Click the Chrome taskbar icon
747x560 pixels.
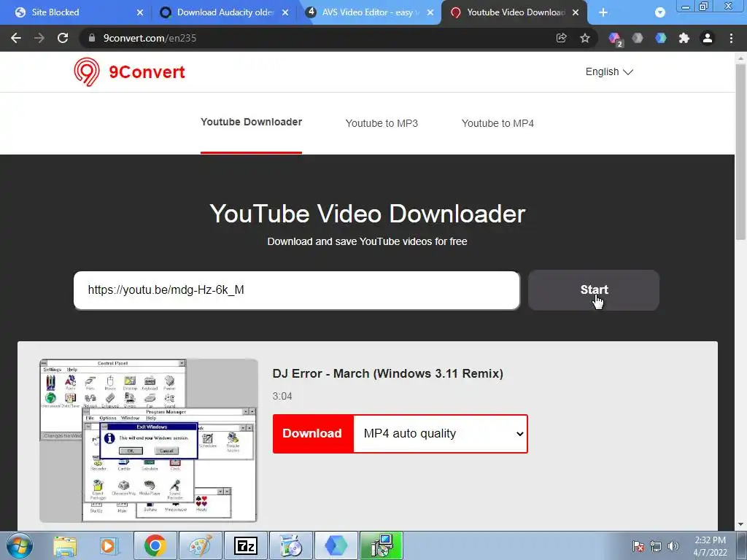tap(155, 545)
